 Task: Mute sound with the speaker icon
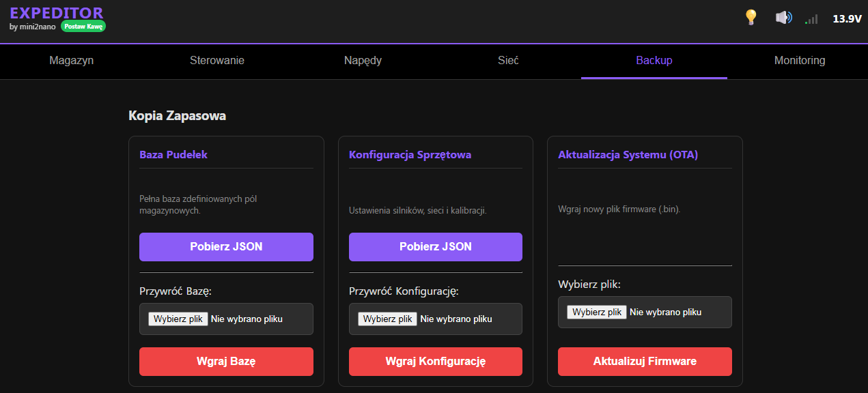pos(783,18)
